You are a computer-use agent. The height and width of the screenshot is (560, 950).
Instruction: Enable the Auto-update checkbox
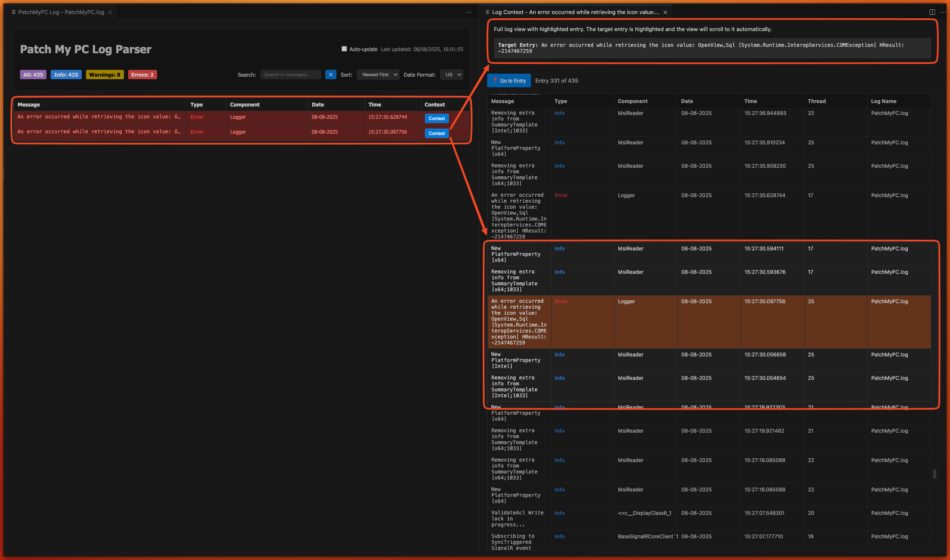pyautogui.click(x=344, y=49)
